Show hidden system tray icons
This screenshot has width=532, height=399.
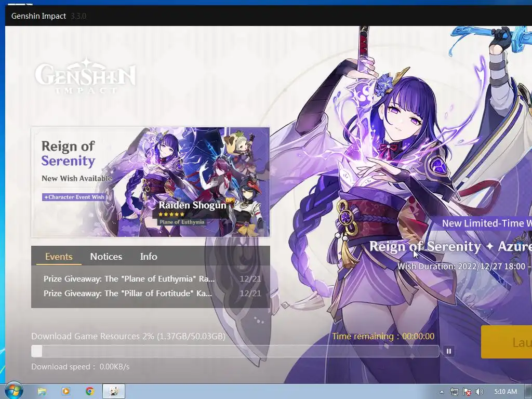click(442, 392)
